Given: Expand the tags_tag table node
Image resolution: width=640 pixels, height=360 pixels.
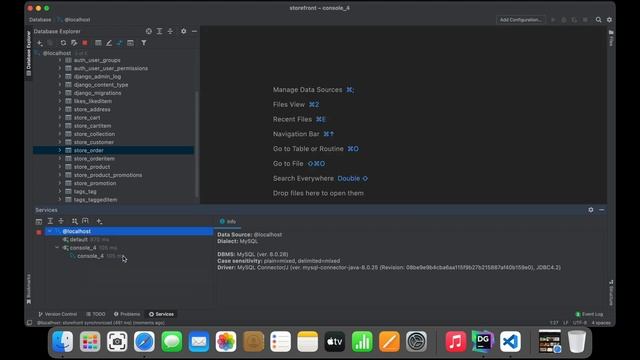Looking at the screenshot, I should pos(60,191).
